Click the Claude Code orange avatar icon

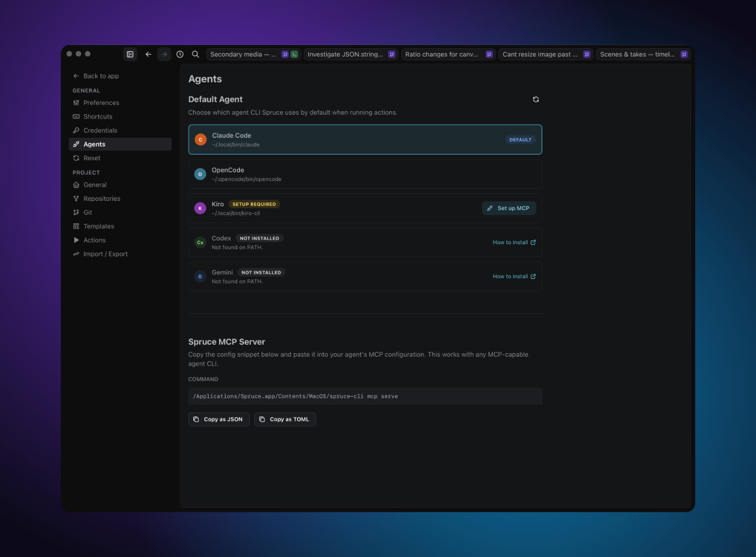tap(200, 139)
